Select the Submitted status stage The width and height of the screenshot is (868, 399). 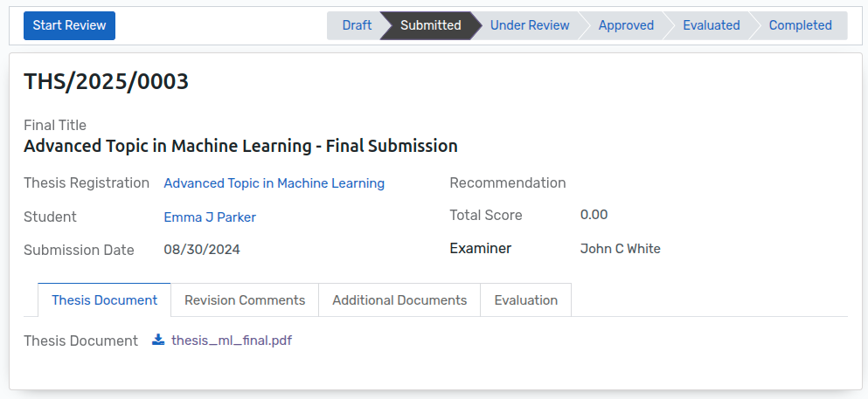coord(430,25)
